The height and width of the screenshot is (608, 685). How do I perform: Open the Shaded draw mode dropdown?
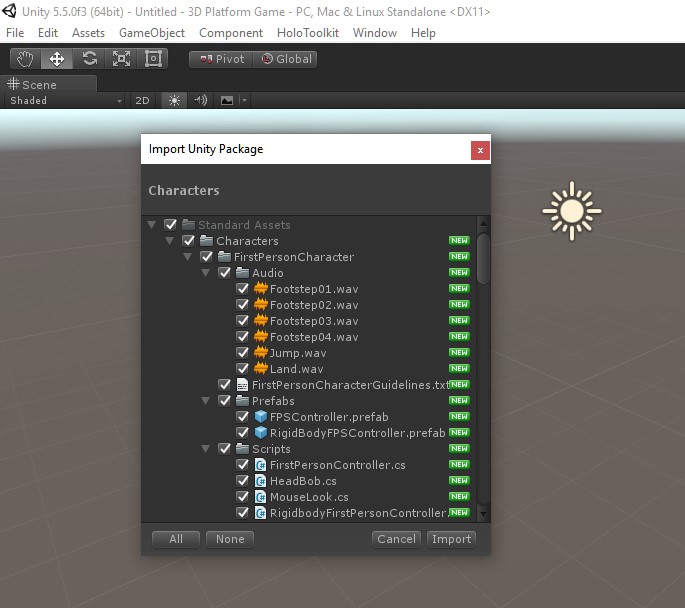65,100
